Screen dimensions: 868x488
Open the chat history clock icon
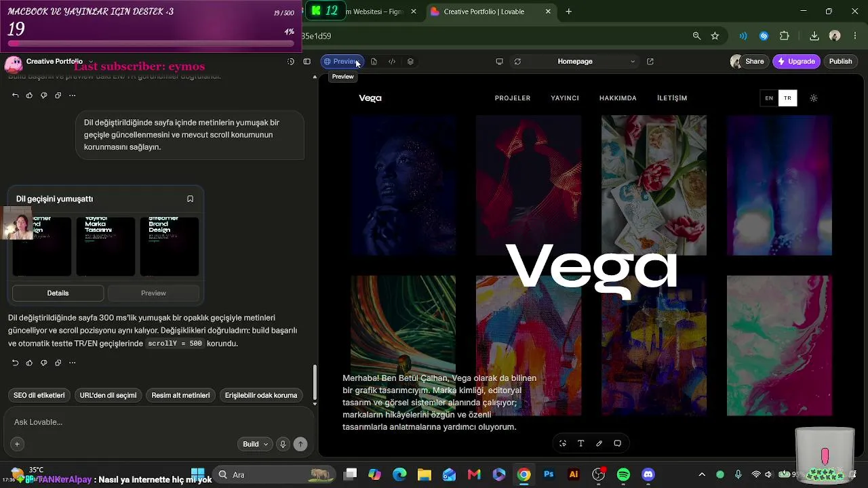point(291,62)
